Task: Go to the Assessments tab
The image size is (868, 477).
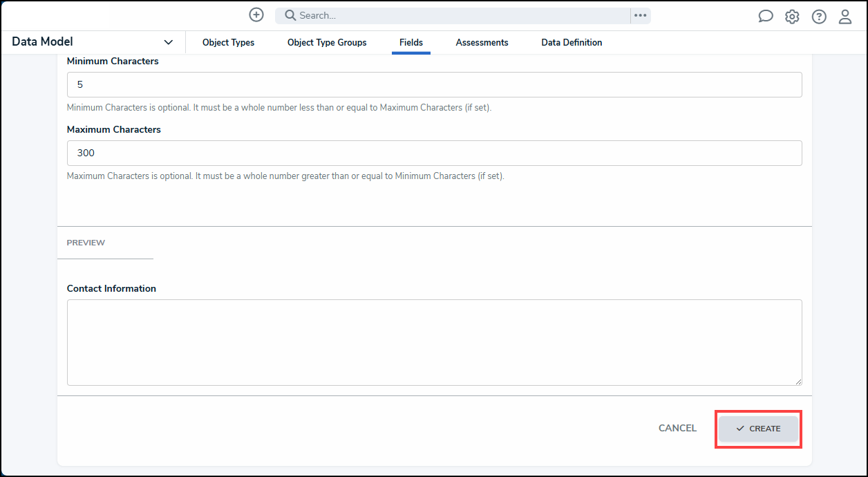Action: coord(482,43)
